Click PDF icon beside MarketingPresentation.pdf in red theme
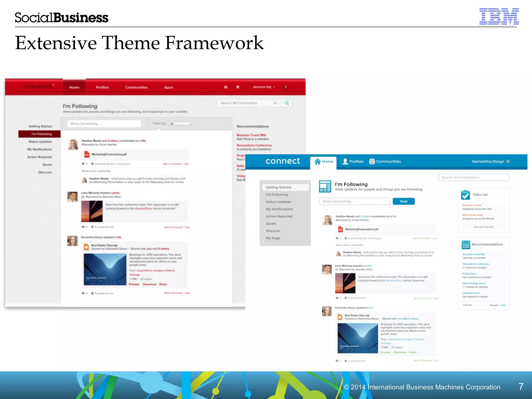The image size is (532, 399). 87,155
